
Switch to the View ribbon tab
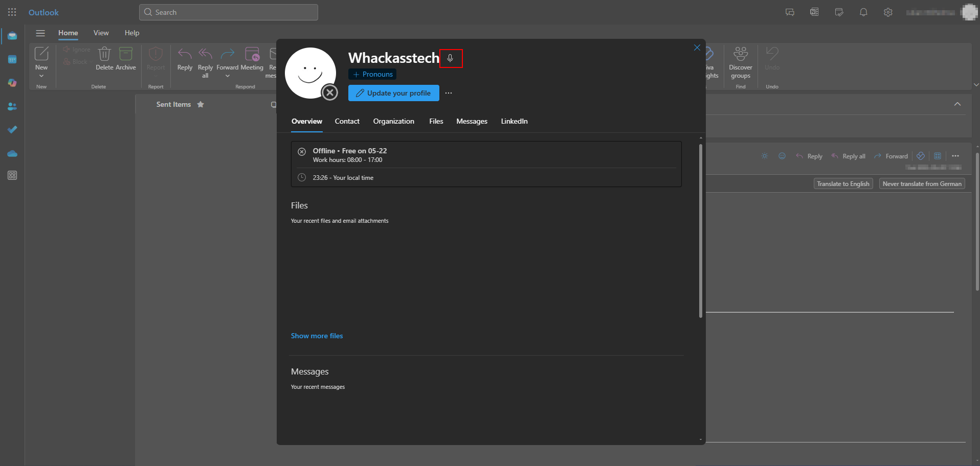click(101, 33)
